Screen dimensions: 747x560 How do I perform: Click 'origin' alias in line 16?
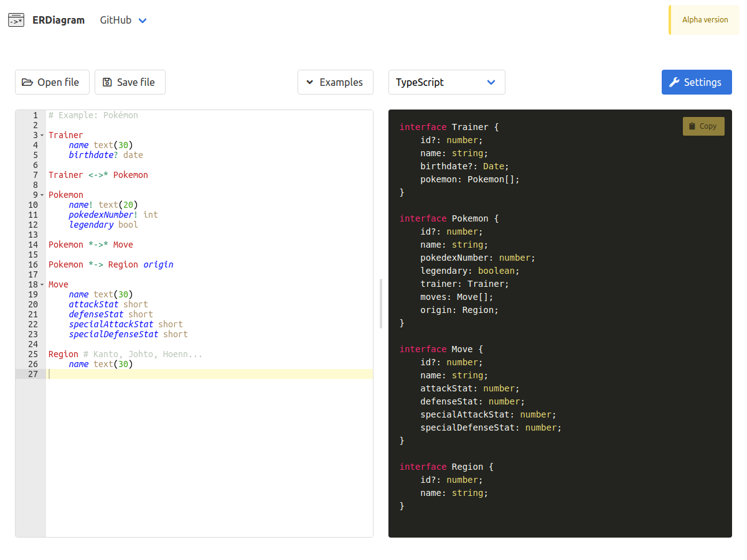click(158, 264)
